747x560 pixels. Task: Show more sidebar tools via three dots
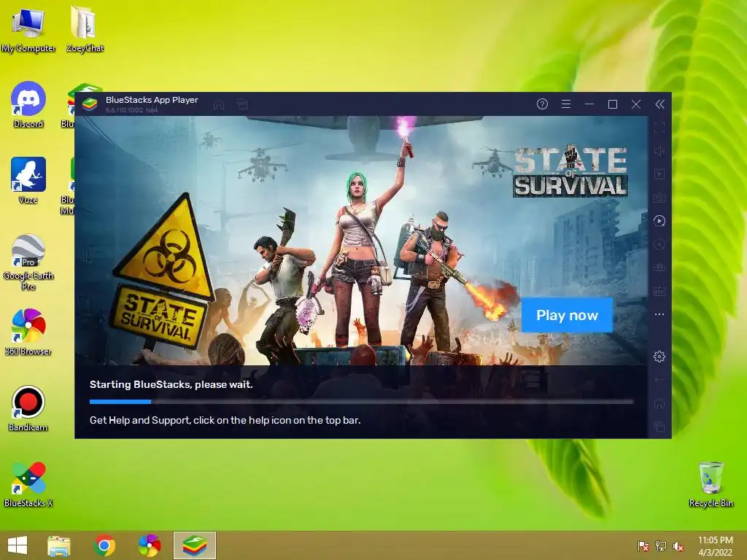[659, 314]
